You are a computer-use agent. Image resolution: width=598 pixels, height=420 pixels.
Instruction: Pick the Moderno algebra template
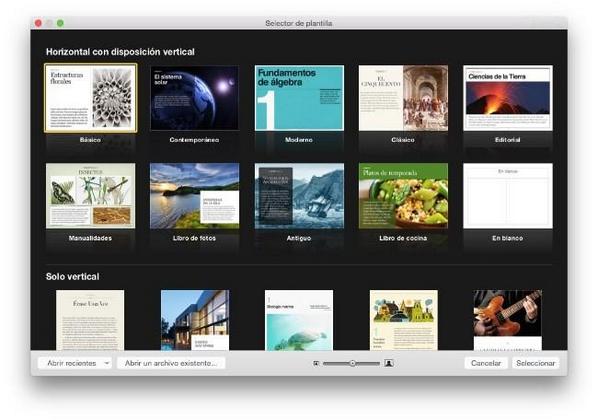tap(299, 98)
